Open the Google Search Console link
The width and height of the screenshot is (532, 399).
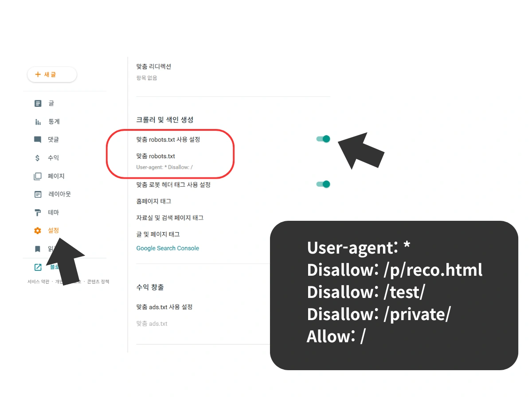(168, 248)
